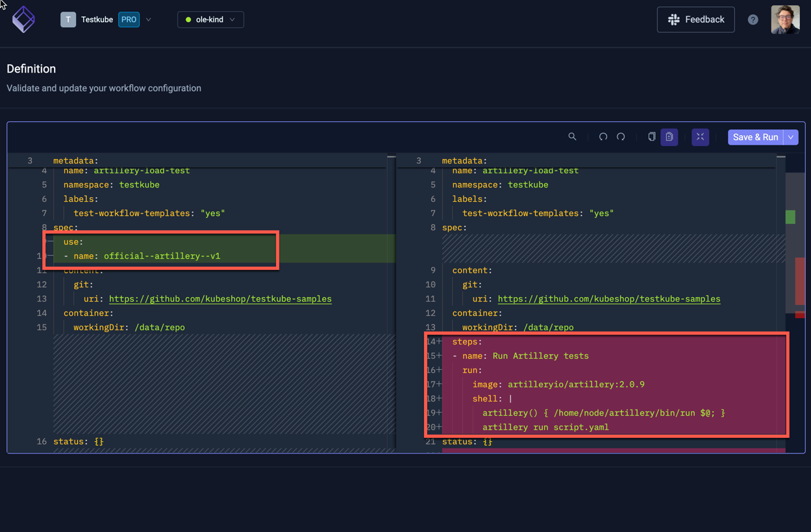Screen dimensions: 811x532
Task: Click the redo icon above the editor
Action: click(620, 137)
